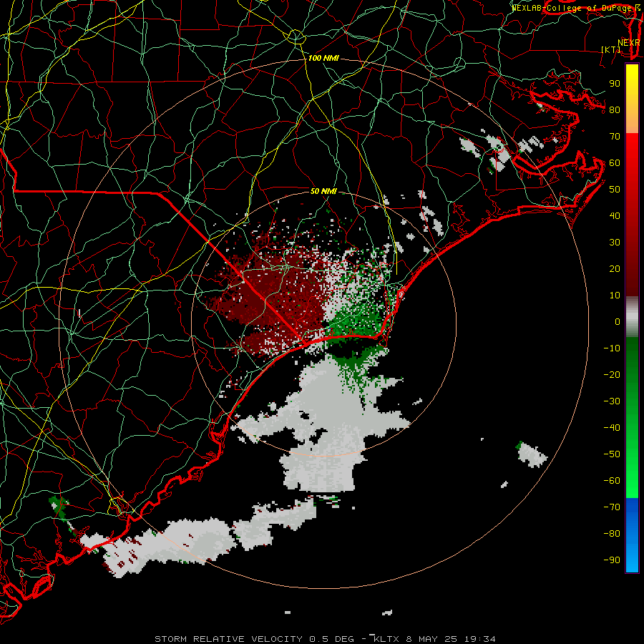Click the "8 MAY 25 19:34" timestamp

[x=451, y=639]
